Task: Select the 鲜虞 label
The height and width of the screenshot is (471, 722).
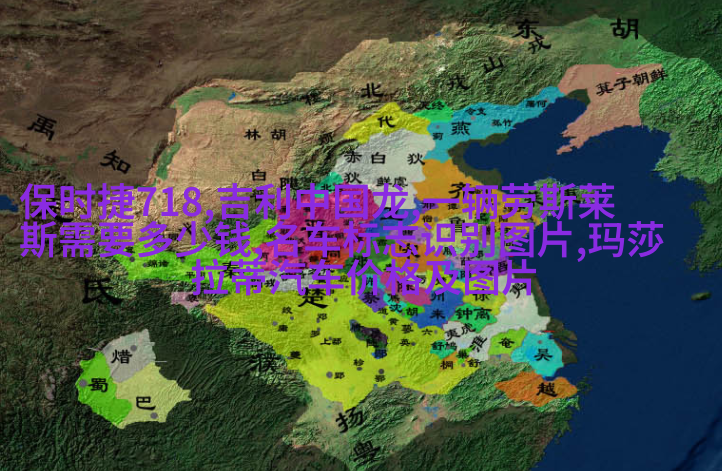Action: (x=389, y=179)
